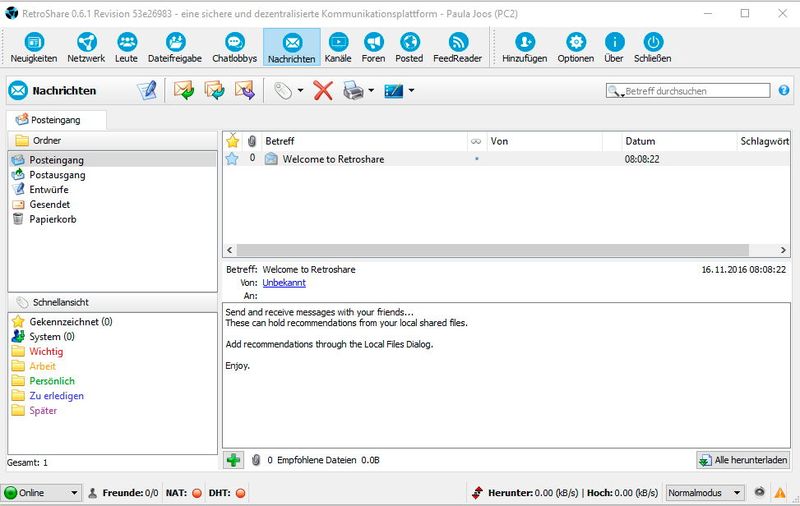Toggle star on Welcome to Retroshare message
The width and height of the screenshot is (800, 506).
click(232, 159)
